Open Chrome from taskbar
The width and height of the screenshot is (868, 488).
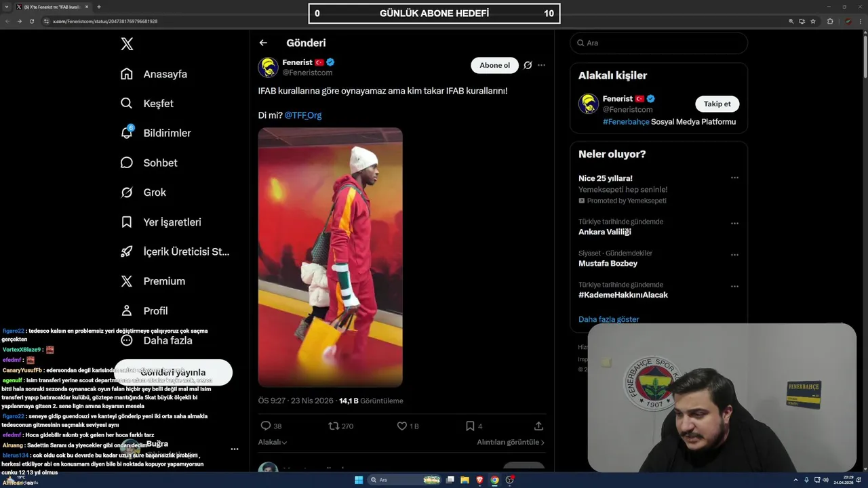pos(494,480)
